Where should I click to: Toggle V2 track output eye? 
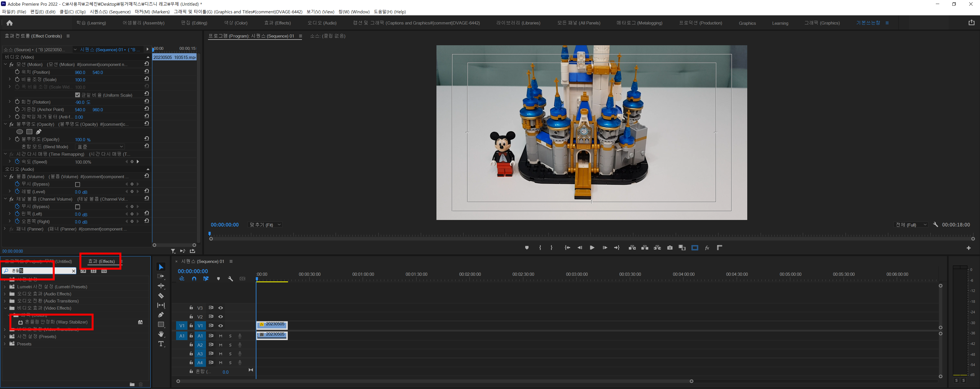(x=221, y=316)
